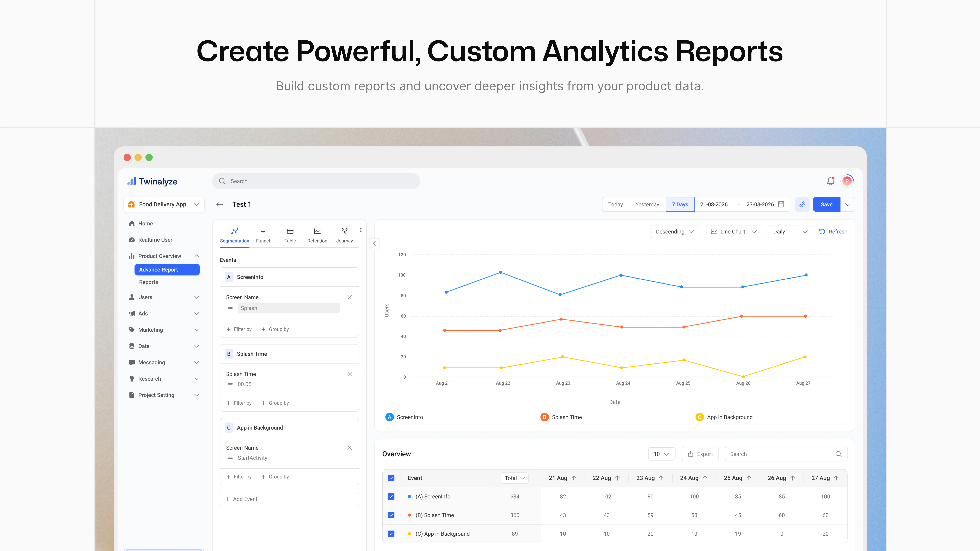Remove Splash Time filter 00.05
This screenshot has height=551, width=980.
click(x=350, y=374)
